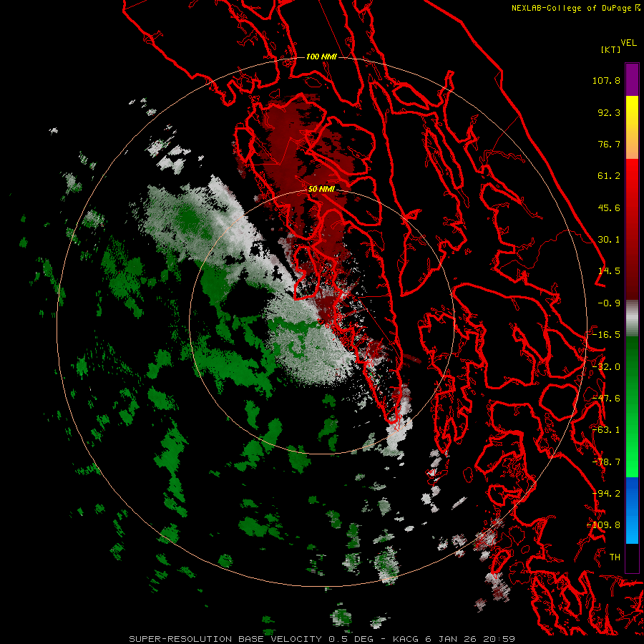Click the VEL legend title

(628, 43)
